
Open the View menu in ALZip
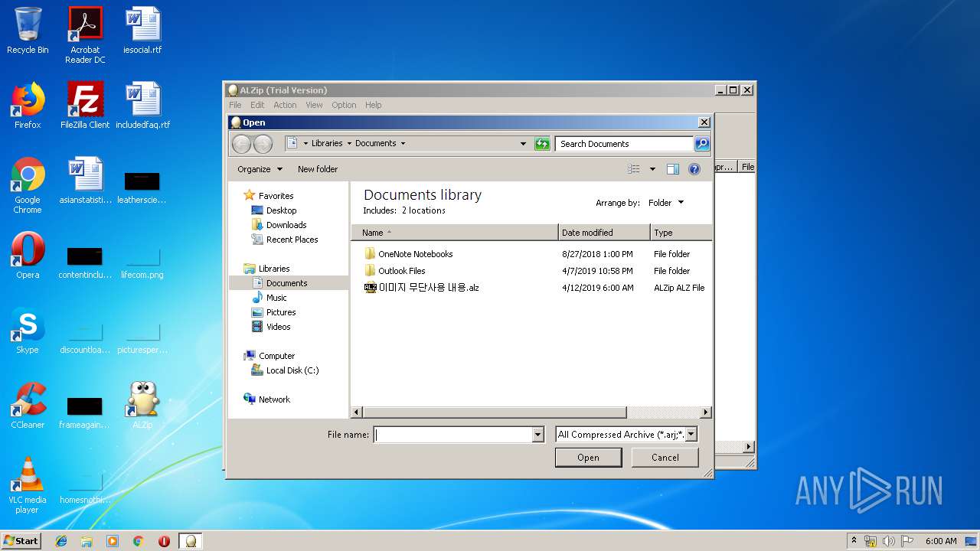[x=314, y=105]
